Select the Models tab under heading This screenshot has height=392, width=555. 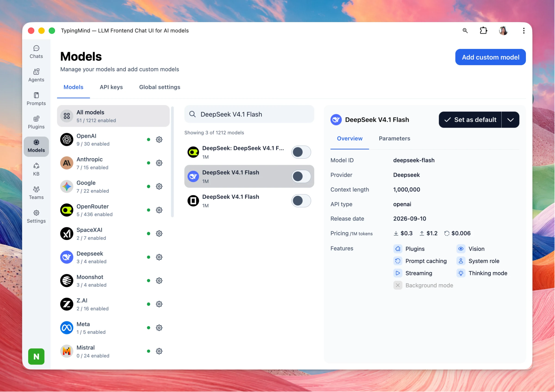(74, 87)
